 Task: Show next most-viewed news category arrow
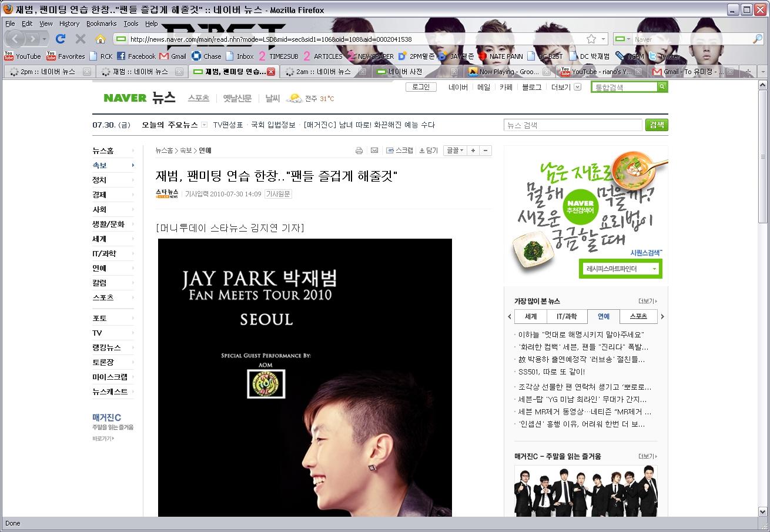click(662, 316)
